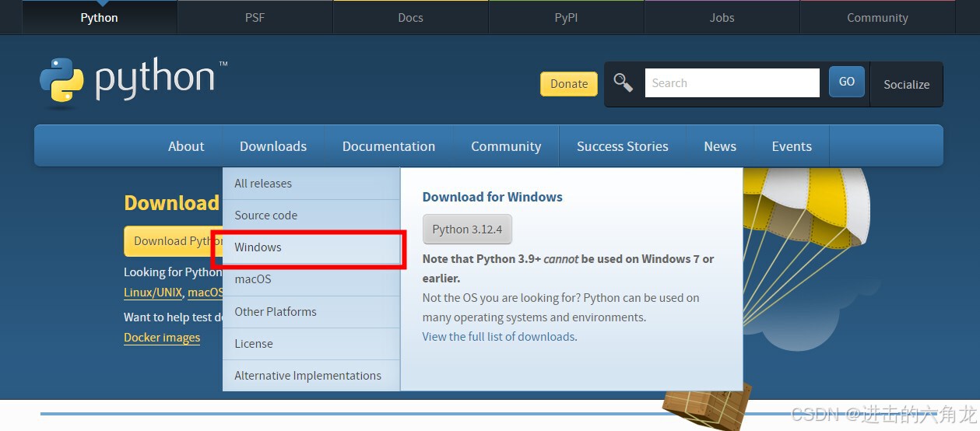Choose All releases in Downloads submenu
980x431 pixels.
point(311,184)
